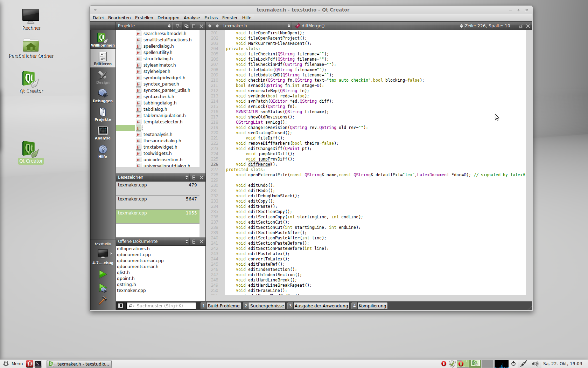The width and height of the screenshot is (588, 368).
Task: Select searchresultmodel.h in project tree
Action: pos(165,34)
